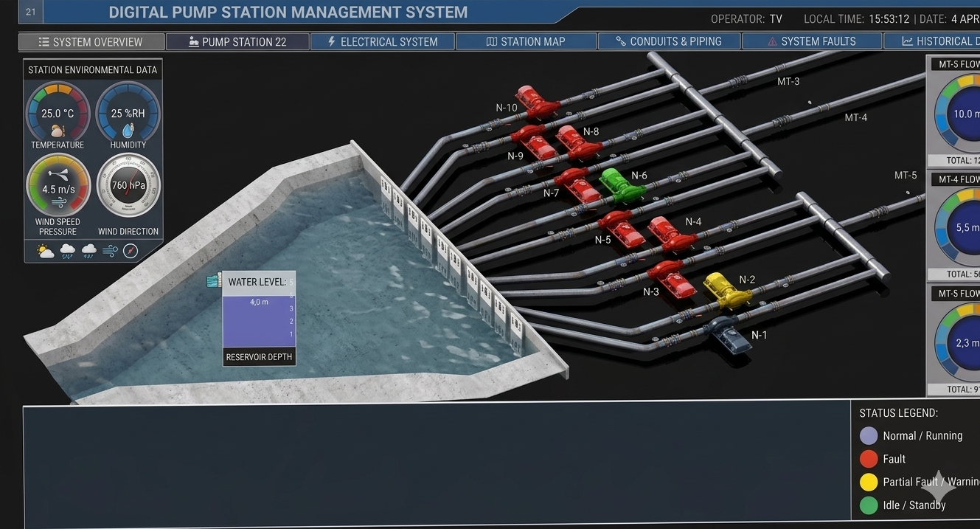Click the red Fault legend swatch
The image size is (980, 529).
869,459
